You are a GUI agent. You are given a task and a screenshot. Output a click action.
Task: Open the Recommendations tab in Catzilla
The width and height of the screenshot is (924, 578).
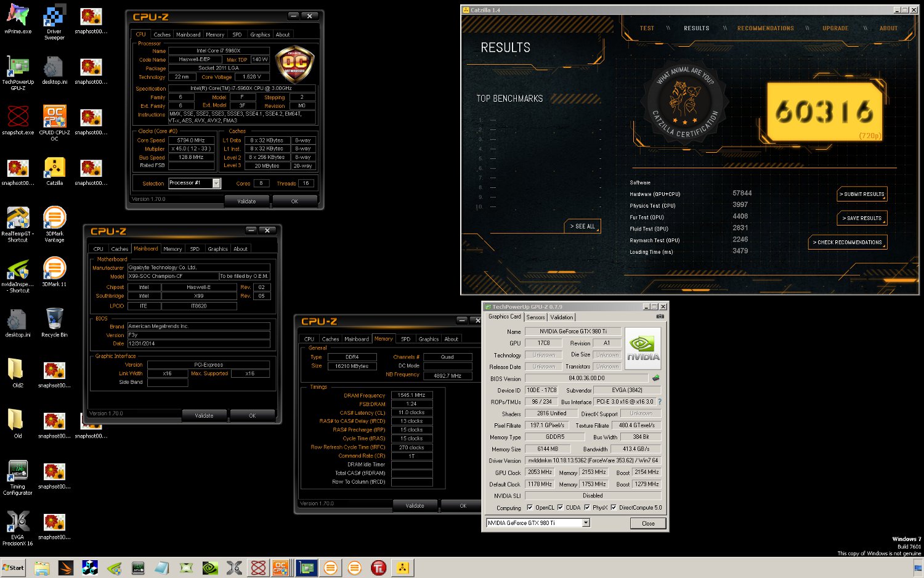[x=766, y=28]
